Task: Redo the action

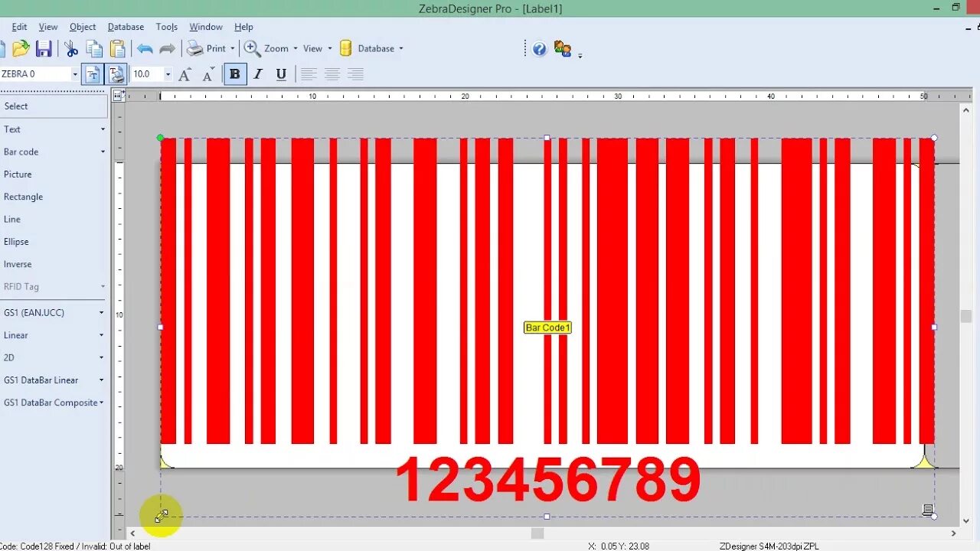Action: pyautogui.click(x=167, y=49)
